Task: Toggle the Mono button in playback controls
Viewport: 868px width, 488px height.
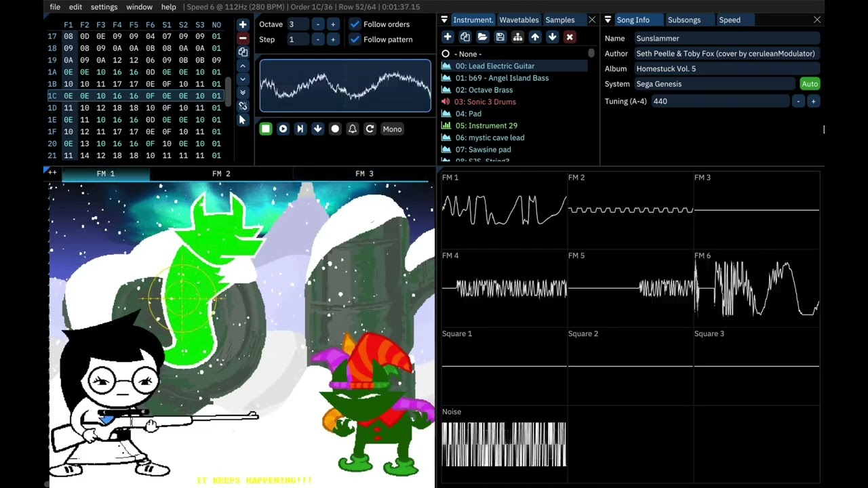Action: pos(392,129)
